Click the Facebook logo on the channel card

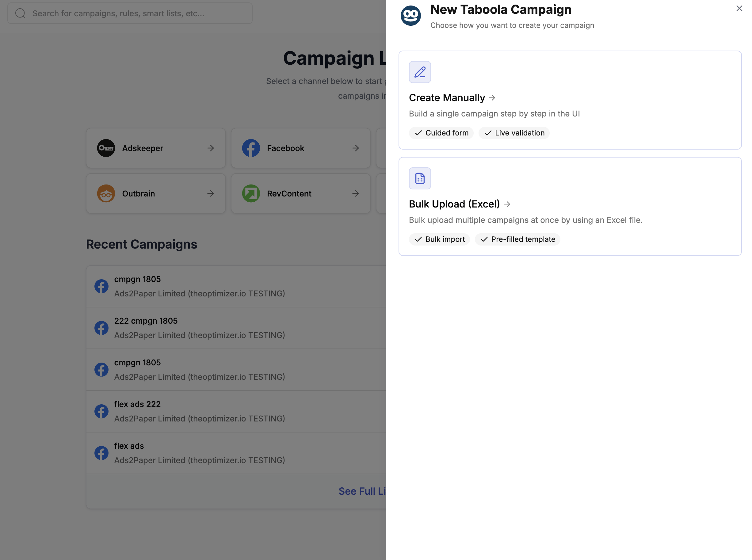point(251,148)
